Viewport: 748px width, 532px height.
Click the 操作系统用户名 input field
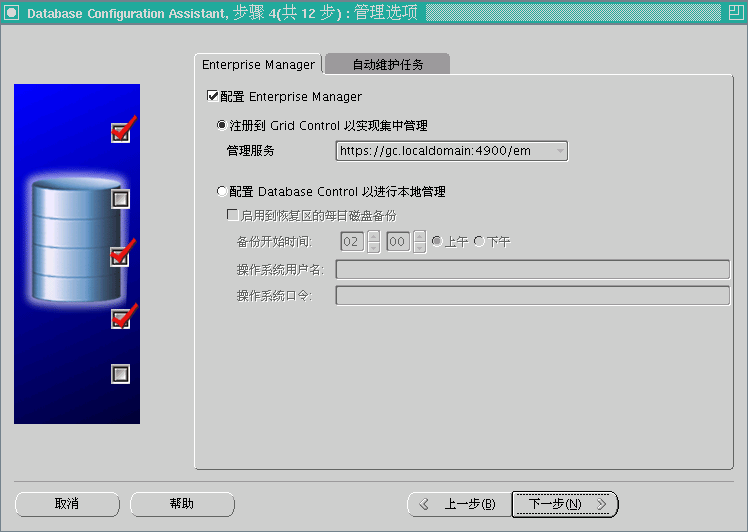[533, 269]
